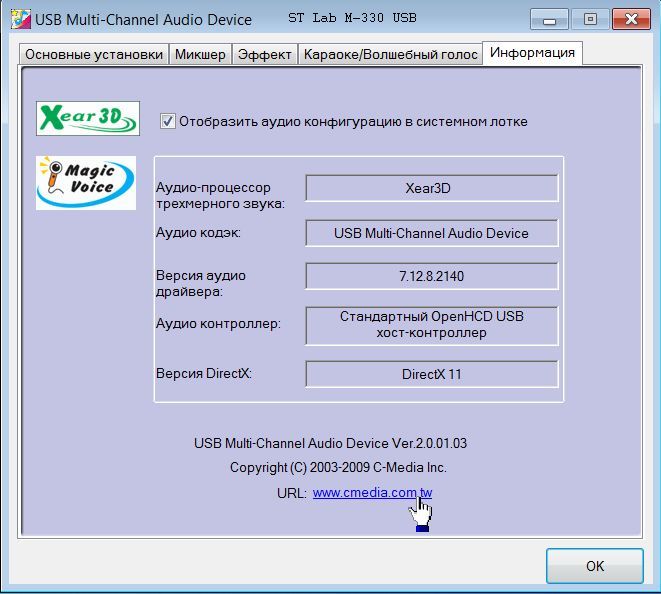Maximize the audio device window
Viewport: 661px width, 594px height.
click(x=590, y=19)
